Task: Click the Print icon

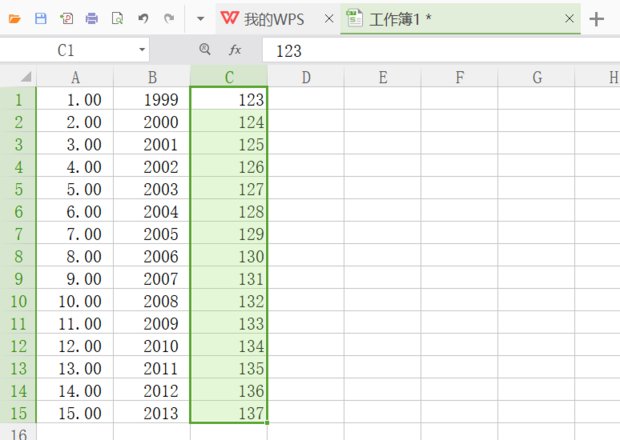Action: 92,18
